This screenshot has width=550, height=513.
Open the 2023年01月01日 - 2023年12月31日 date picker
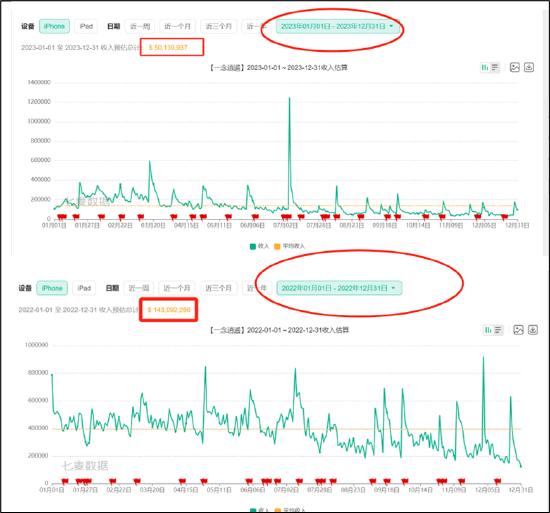pyautogui.click(x=338, y=26)
